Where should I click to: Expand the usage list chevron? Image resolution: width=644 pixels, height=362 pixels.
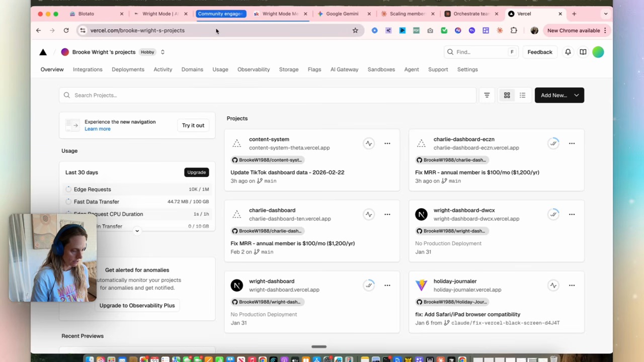point(137,231)
